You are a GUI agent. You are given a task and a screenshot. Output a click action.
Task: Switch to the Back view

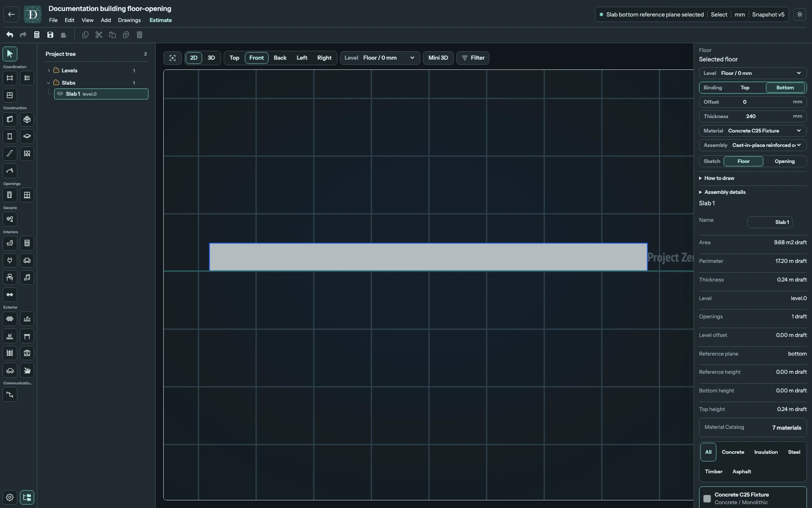[280, 58]
